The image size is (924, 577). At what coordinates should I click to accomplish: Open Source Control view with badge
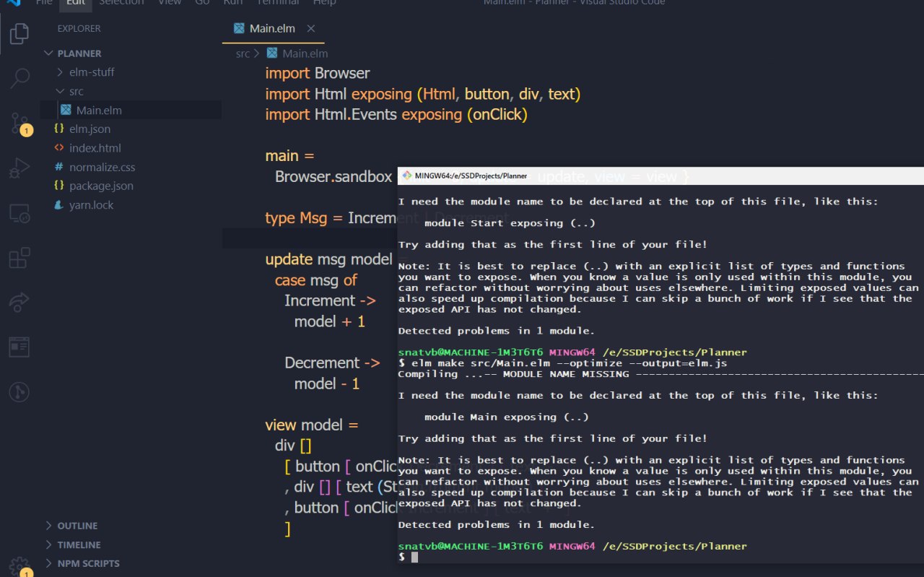click(x=19, y=124)
